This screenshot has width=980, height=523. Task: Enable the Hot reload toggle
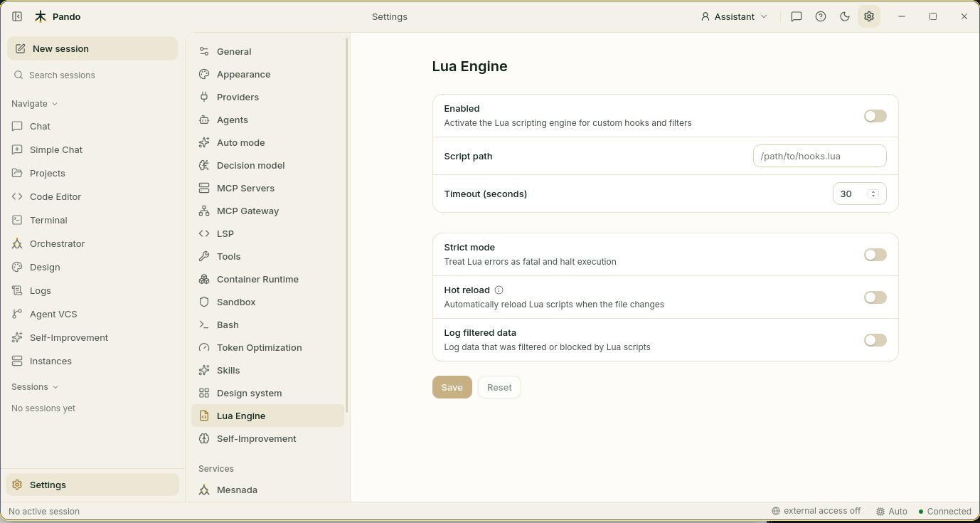tap(875, 297)
